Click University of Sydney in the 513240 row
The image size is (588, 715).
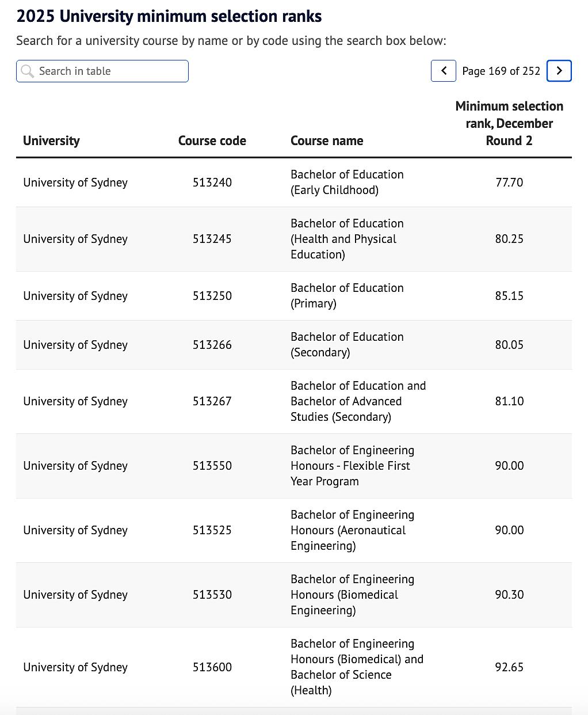(x=75, y=182)
